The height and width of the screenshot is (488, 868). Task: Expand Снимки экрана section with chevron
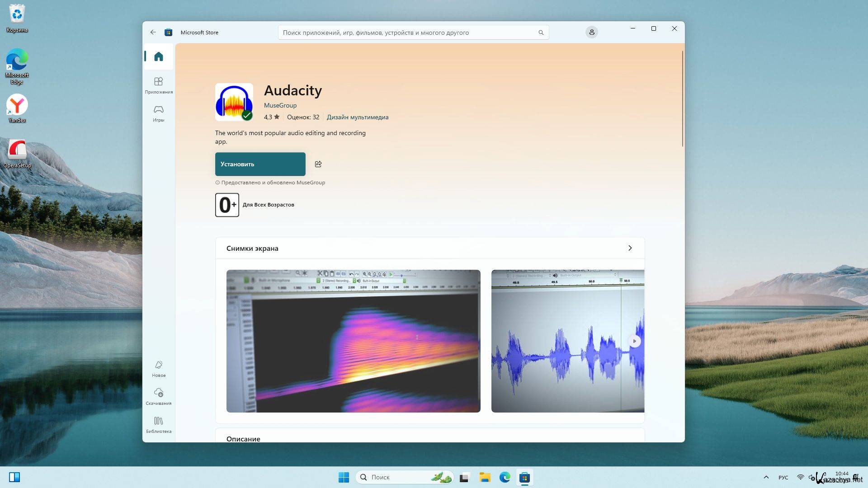(630, 248)
